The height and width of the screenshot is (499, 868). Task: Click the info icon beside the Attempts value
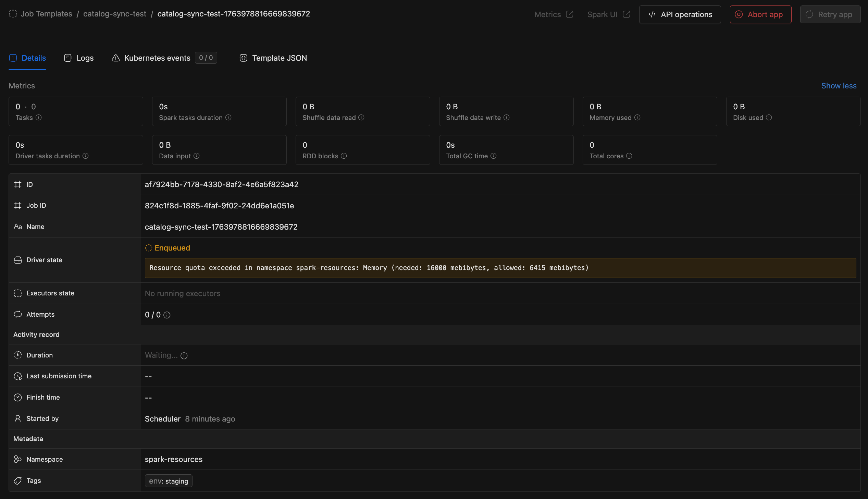167,315
